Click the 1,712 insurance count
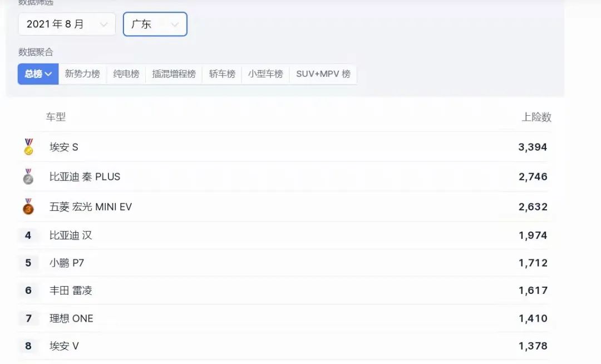Viewport: 601px width, 364px height. point(533,263)
